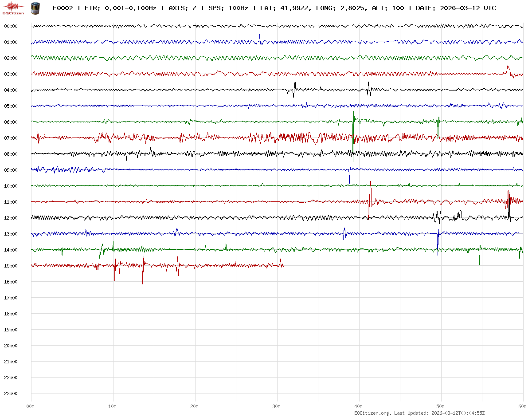532x417 pixels.
Task: Select the 04:00 hour row label
Action: 11,90
